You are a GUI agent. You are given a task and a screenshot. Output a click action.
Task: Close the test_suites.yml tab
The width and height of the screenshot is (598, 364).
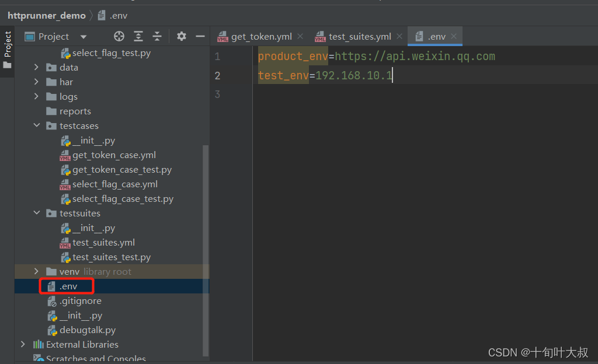click(x=399, y=36)
